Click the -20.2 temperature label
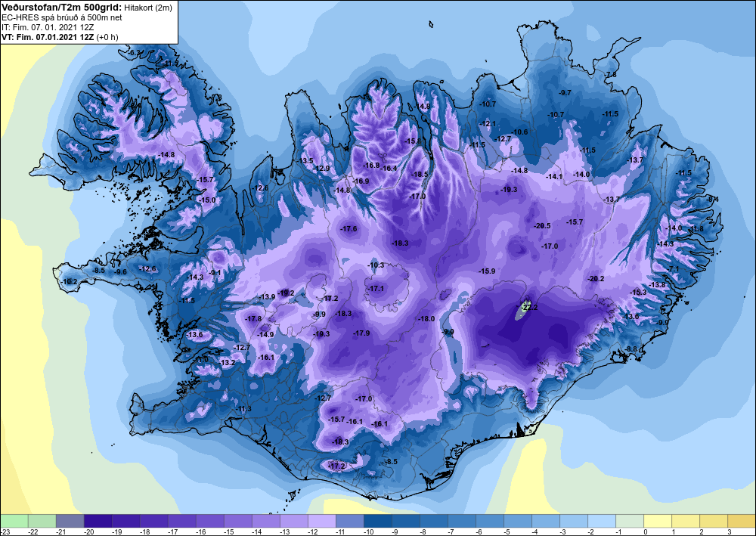 click(x=596, y=279)
